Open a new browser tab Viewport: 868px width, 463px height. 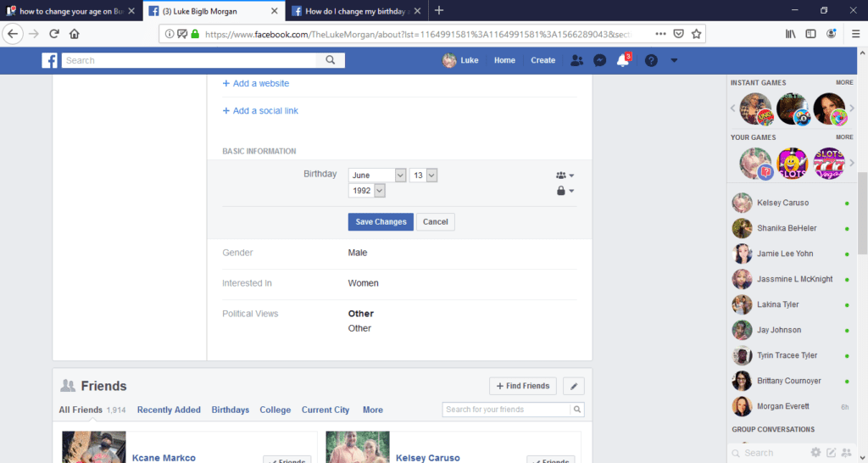[x=438, y=10]
